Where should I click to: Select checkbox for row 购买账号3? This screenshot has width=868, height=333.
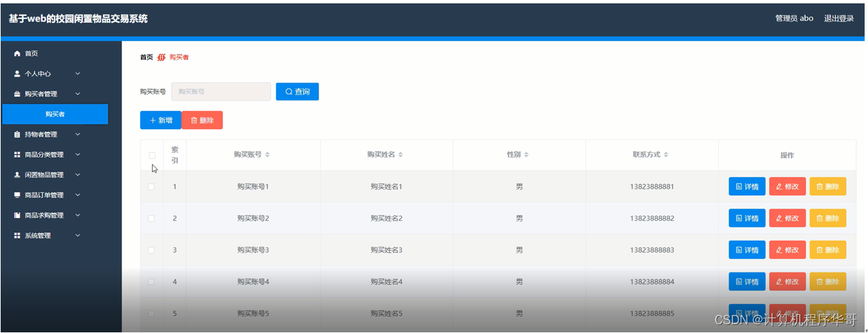151,250
